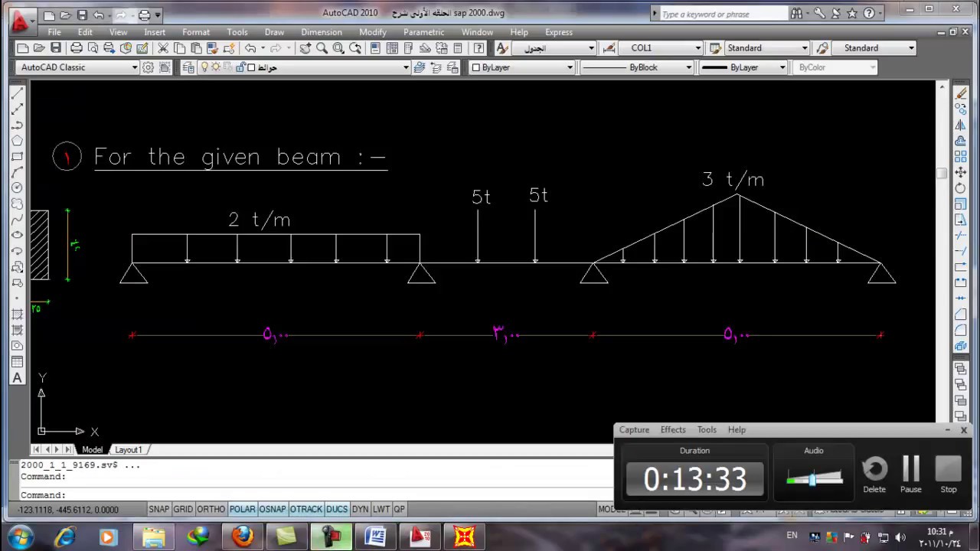This screenshot has height=551, width=980.
Task: Click the New drawing icon
Action: point(23,47)
